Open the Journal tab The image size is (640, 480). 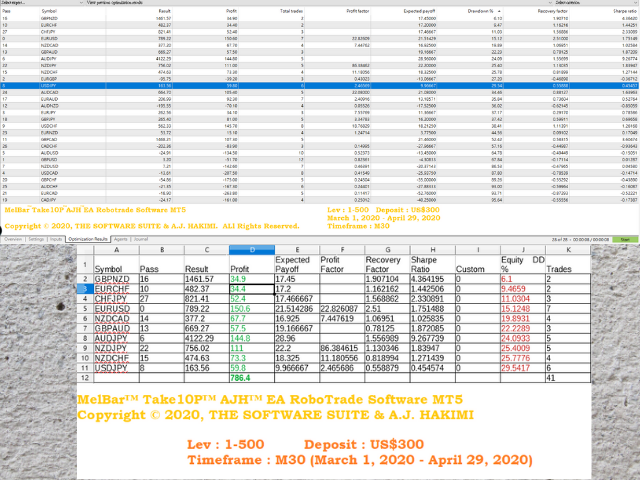point(141,239)
